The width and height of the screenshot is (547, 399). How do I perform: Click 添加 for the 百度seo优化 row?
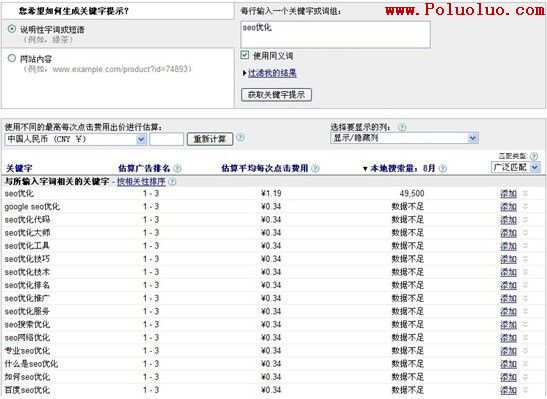[508, 390]
